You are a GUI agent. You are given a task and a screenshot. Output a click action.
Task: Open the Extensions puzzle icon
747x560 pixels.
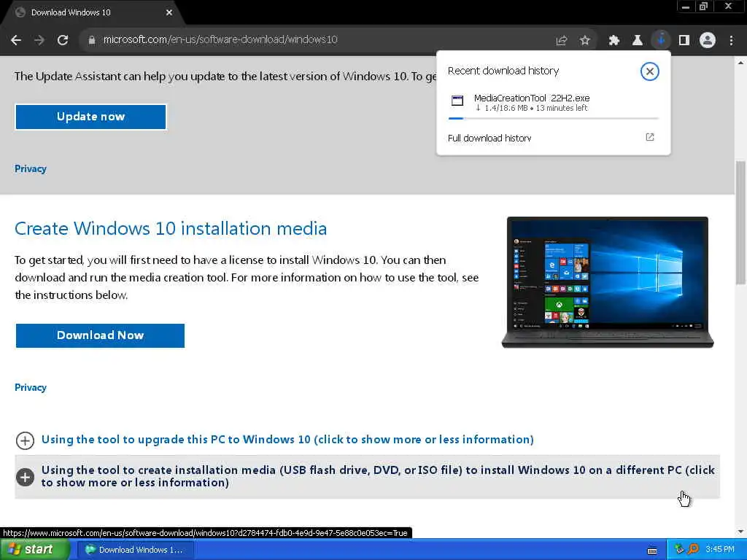(614, 41)
